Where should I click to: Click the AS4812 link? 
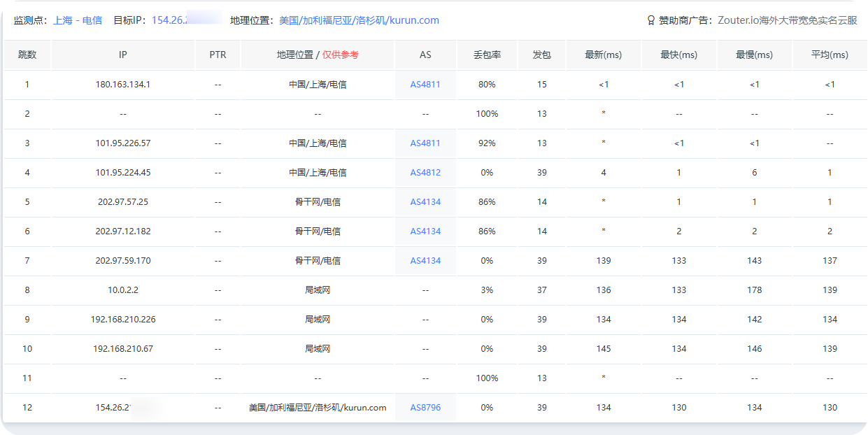[425, 173]
